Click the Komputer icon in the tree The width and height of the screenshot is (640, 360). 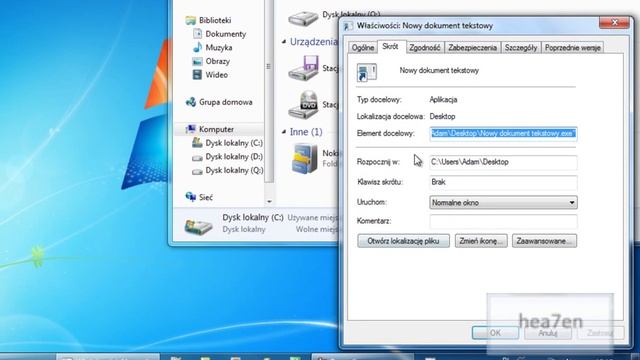pos(191,129)
